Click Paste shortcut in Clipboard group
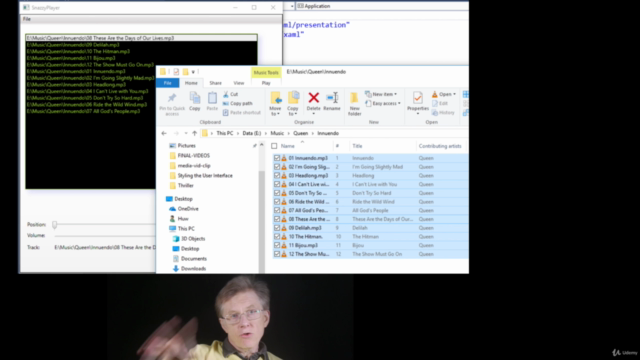Image resolution: width=640 pixels, height=360 pixels. coord(242,113)
